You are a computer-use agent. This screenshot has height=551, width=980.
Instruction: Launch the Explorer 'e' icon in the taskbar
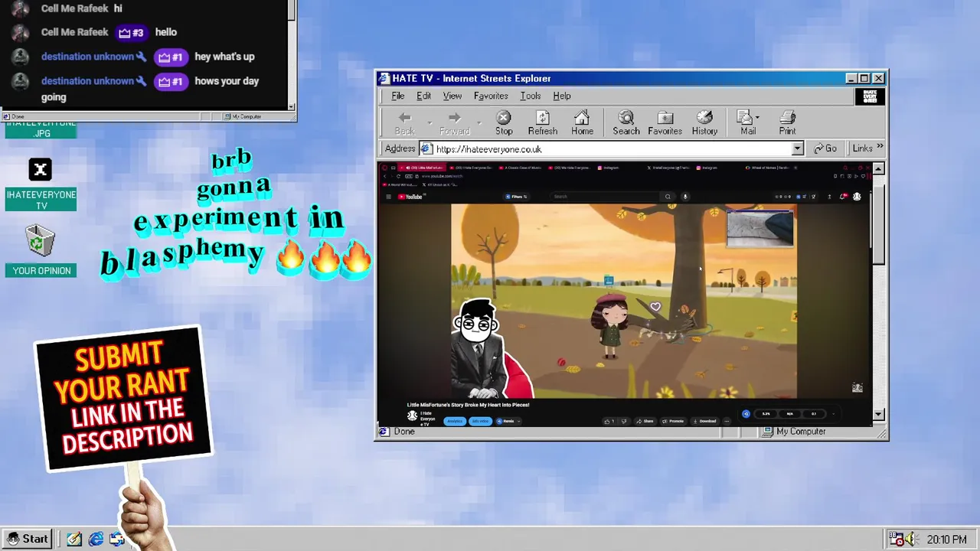click(96, 539)
